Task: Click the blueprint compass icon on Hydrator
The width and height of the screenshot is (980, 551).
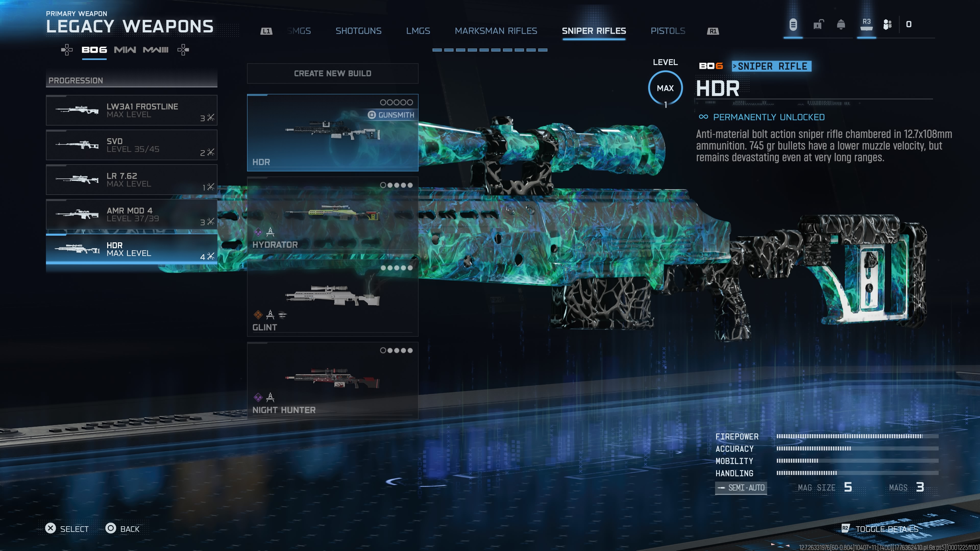Action: coord(270,232)
